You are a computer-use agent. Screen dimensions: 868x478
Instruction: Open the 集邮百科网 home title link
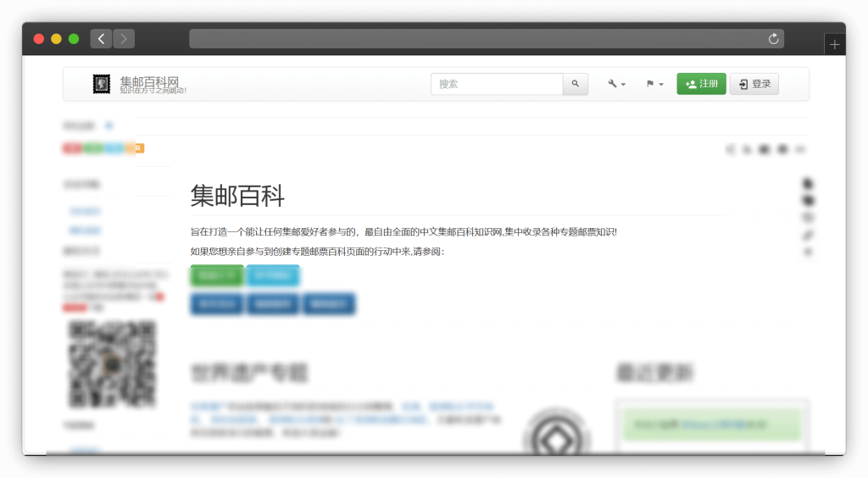149,82
